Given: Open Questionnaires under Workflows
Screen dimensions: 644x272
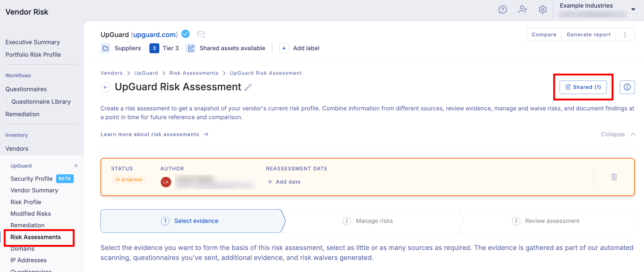Looking at the screenshot, I should 26,89.
